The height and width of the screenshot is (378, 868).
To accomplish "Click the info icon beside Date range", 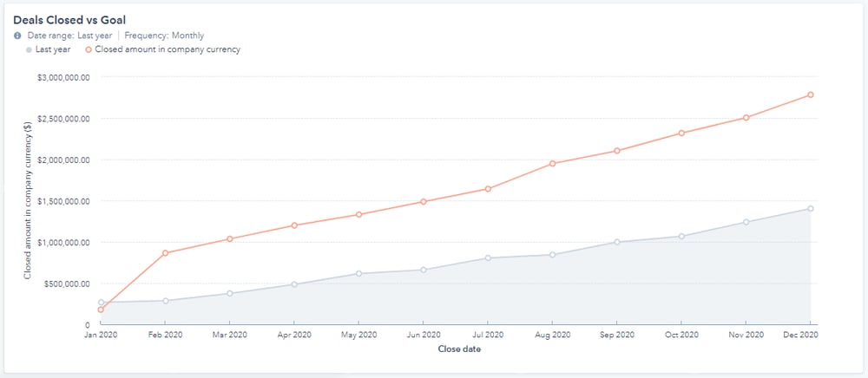I will pyautogui.click(x=17, y=36).
